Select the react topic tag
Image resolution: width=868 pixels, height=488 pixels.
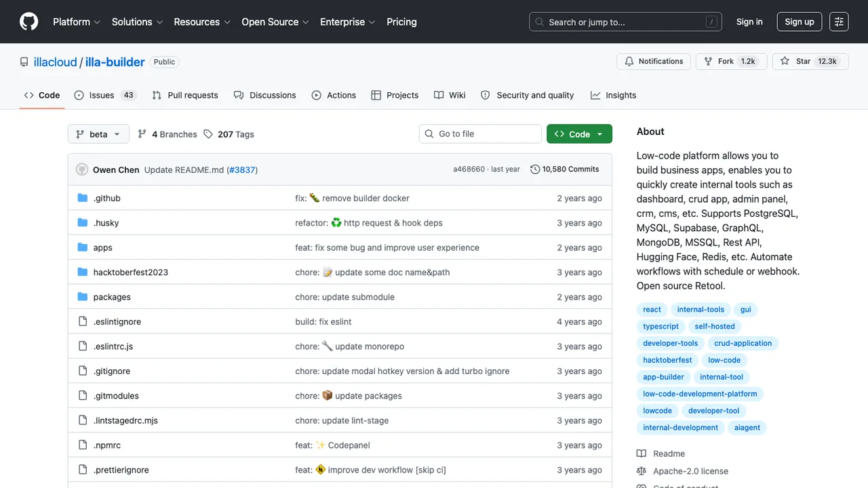pyautogui.click(x=652, y=310)
